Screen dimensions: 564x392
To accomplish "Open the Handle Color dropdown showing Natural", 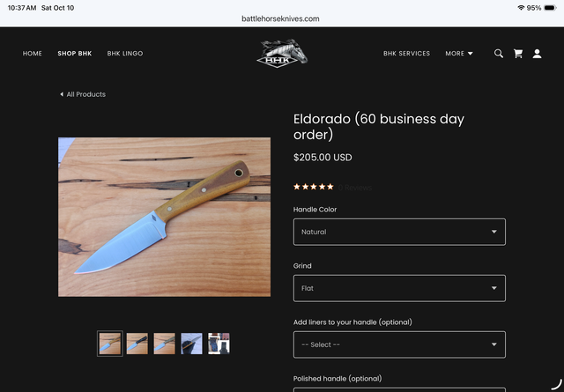I will click(399, 232).
